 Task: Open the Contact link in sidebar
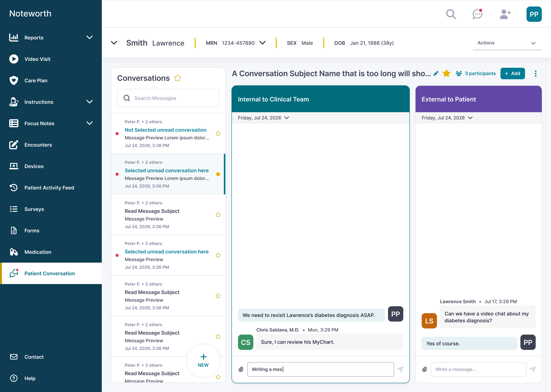(51, 357)
